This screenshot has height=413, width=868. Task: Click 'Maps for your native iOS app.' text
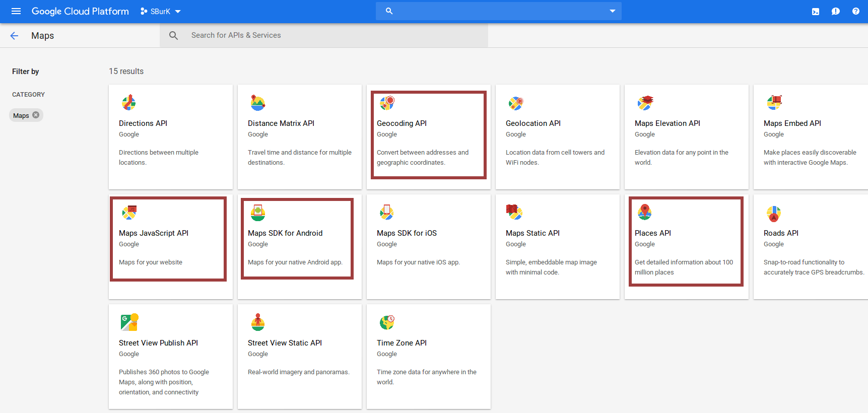(x=418, y=262)
